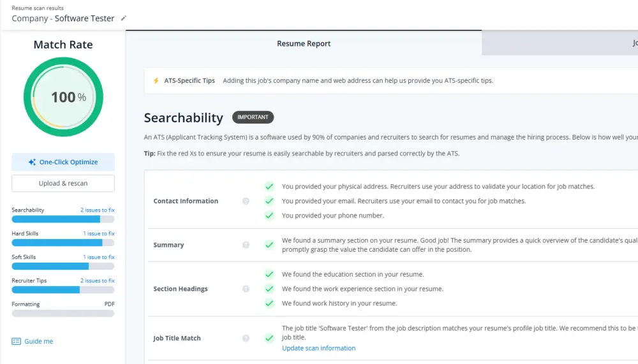Open the help icon next to Section Headings
The height and width of the screenshot is (364, 638).
[x=246, y=289]
